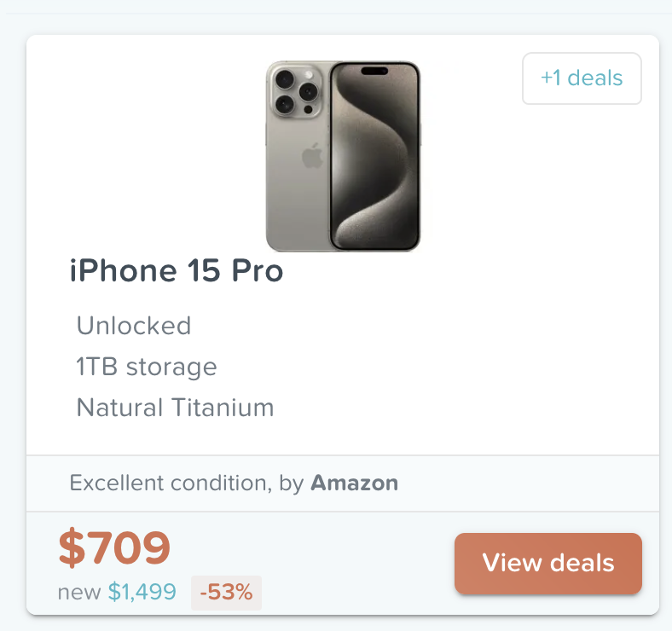Click the -53% discount badge
The width and height of the screenshot is (672, 631).
pyautogui.click(x=226, y=592)
